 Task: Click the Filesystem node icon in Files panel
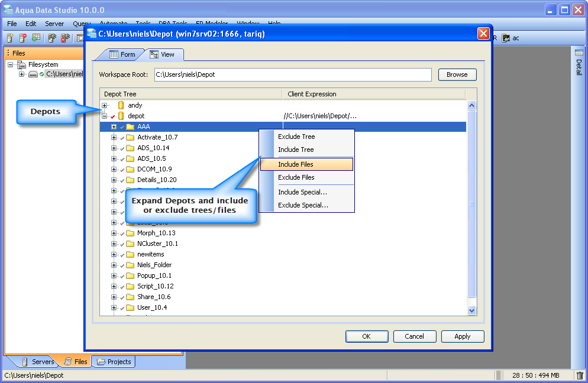point(22,64)
